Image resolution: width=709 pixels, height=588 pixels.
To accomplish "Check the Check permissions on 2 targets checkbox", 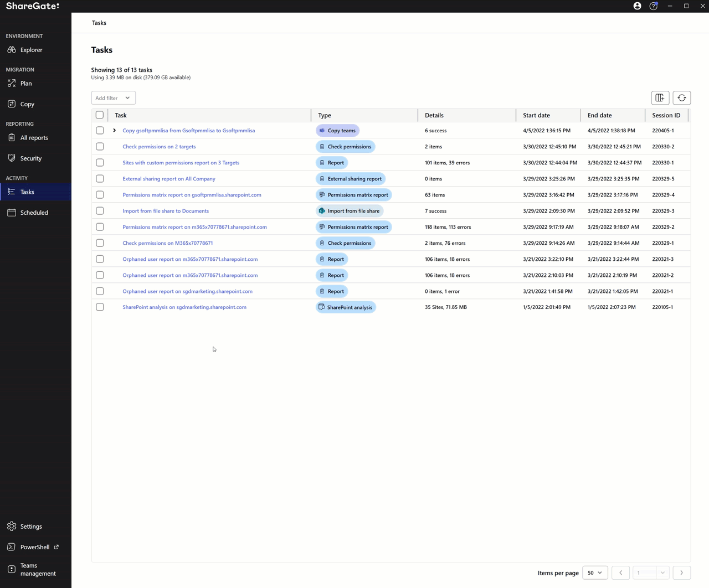I will [x=100, y=147].
